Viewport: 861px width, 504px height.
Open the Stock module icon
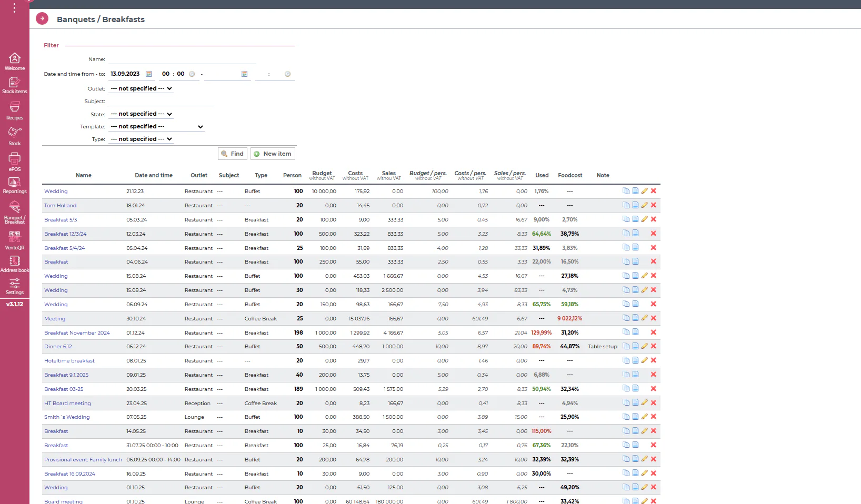[x=15, y=136]
